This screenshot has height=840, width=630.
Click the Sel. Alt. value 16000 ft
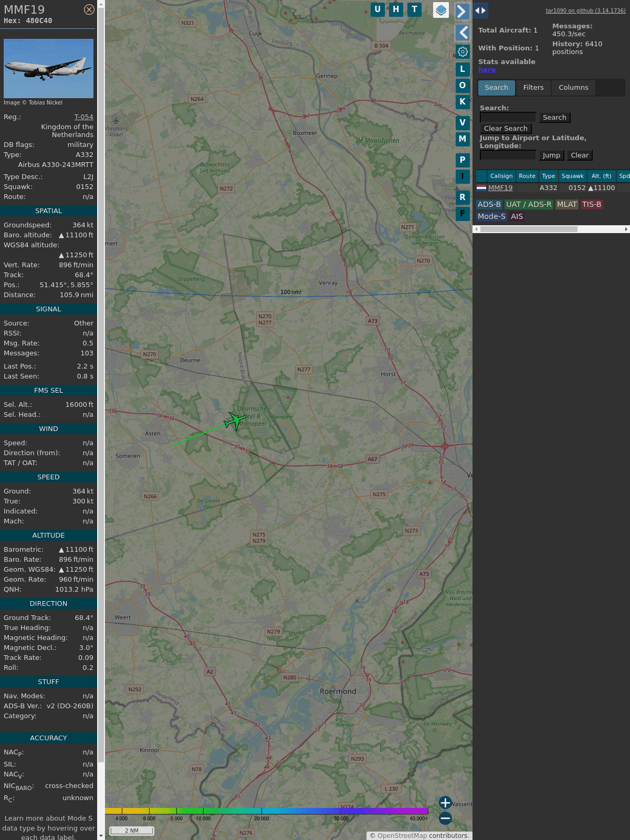pos(79,405)
